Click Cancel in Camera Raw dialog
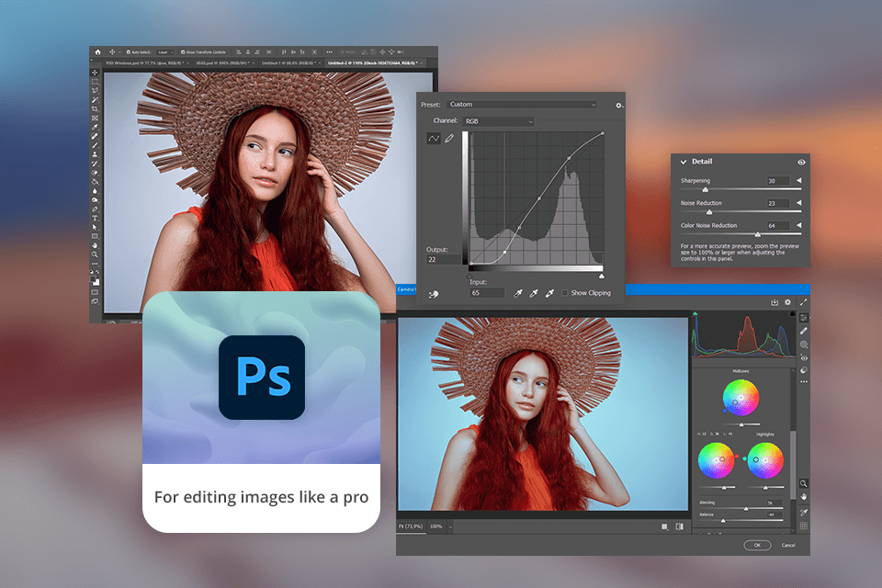The width and height of the screenshot is (882, 588). pyautogui.click(x=788, y=545)
